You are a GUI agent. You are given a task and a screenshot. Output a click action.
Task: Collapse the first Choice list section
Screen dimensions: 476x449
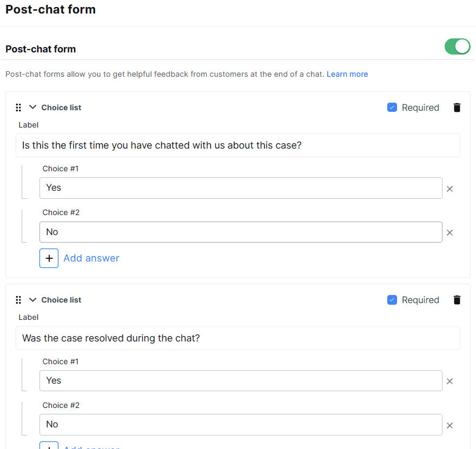[32, 107]
